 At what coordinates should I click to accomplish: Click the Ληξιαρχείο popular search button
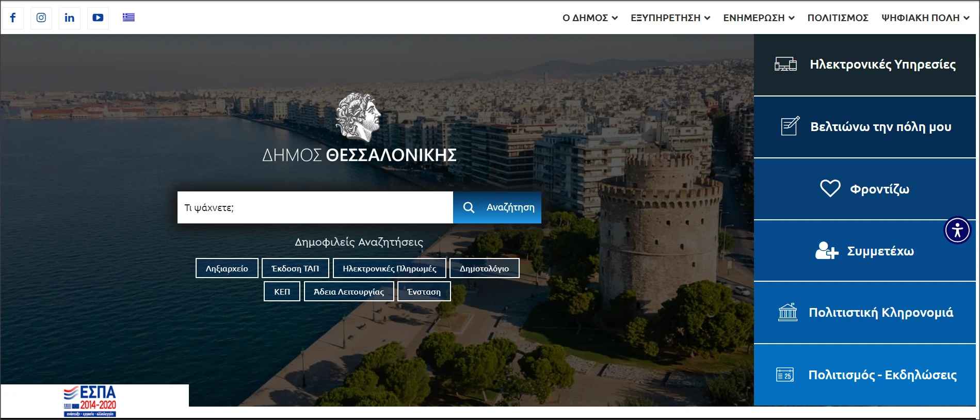(227, 268)
